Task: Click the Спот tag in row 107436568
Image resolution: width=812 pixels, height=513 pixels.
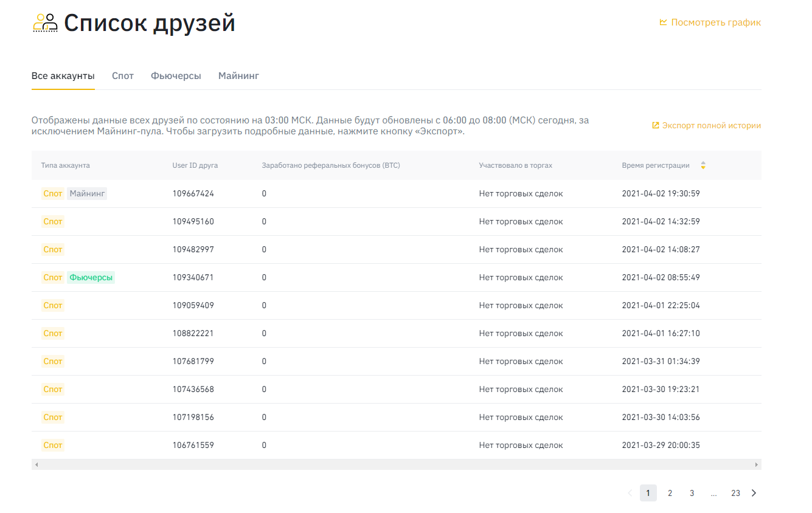Action: point(53,390)
